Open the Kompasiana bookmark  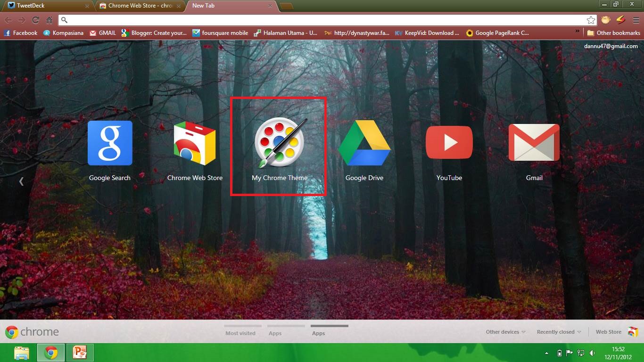(x=63, y=33)
